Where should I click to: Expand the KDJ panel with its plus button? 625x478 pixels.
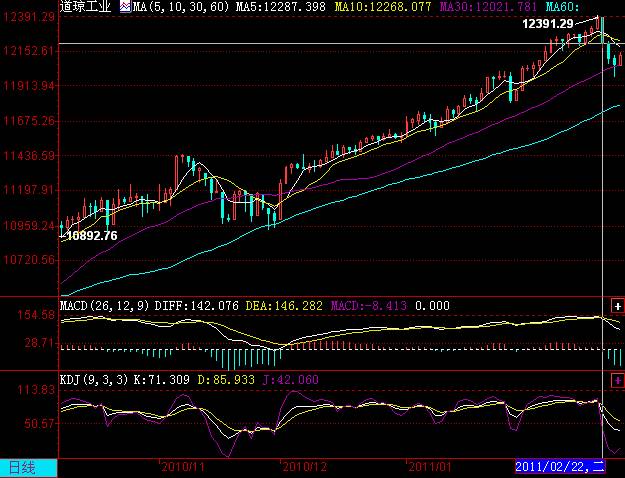(x=617, y=380)
